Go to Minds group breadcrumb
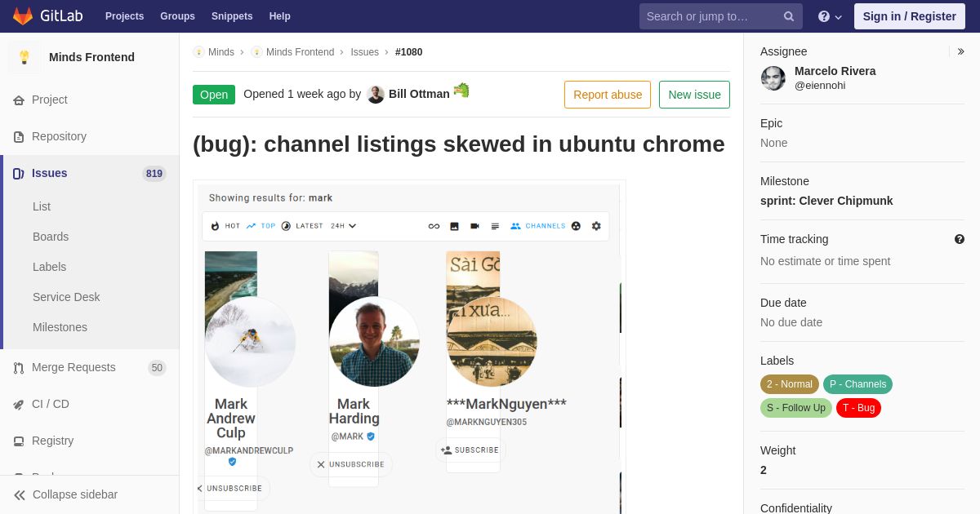980x514 pixels. click(221, 52)
